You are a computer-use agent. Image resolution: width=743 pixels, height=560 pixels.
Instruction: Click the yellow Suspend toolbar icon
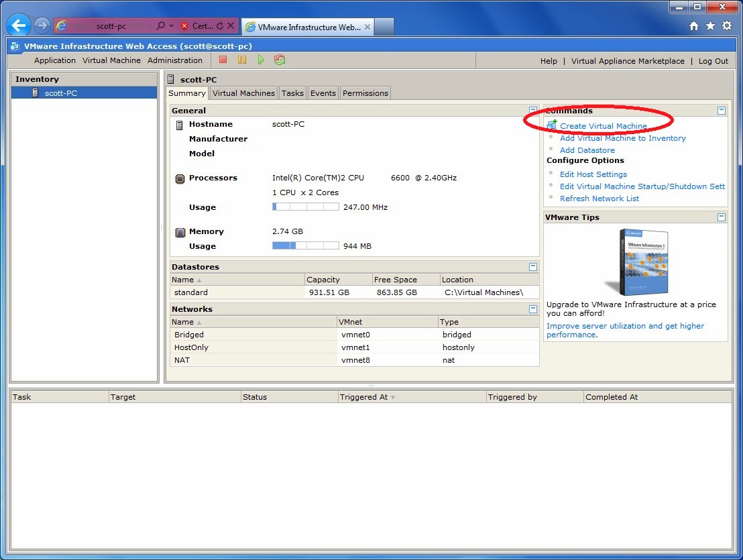(x=241, y=60)
